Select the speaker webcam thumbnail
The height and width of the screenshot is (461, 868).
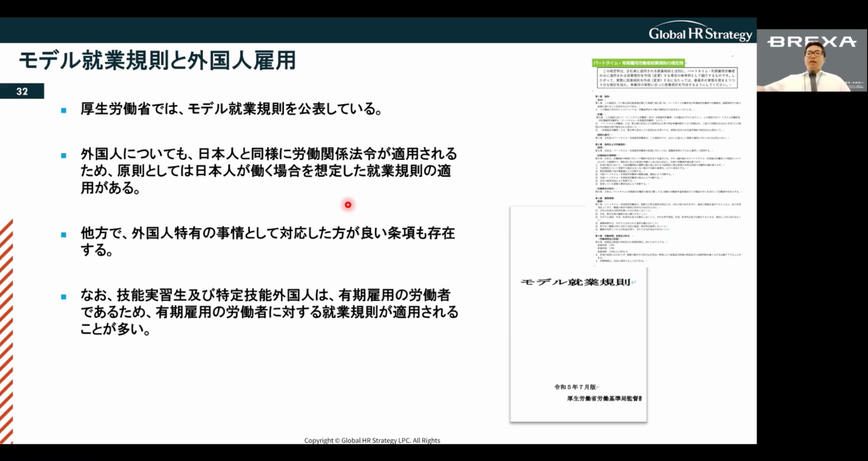coord(812,60)
